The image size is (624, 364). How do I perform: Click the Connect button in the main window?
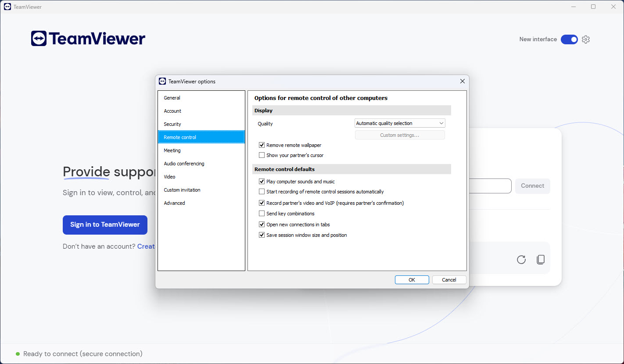point(532,186)
